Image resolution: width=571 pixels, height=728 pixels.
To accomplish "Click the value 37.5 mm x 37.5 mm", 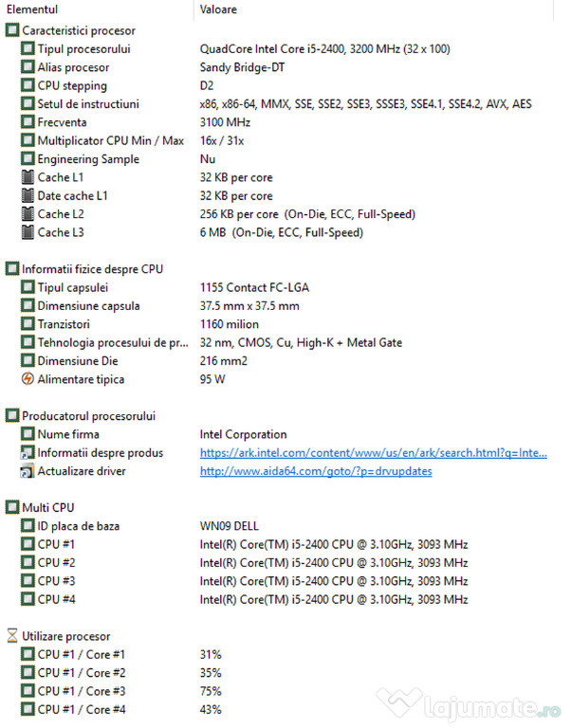I will [249, 306].
